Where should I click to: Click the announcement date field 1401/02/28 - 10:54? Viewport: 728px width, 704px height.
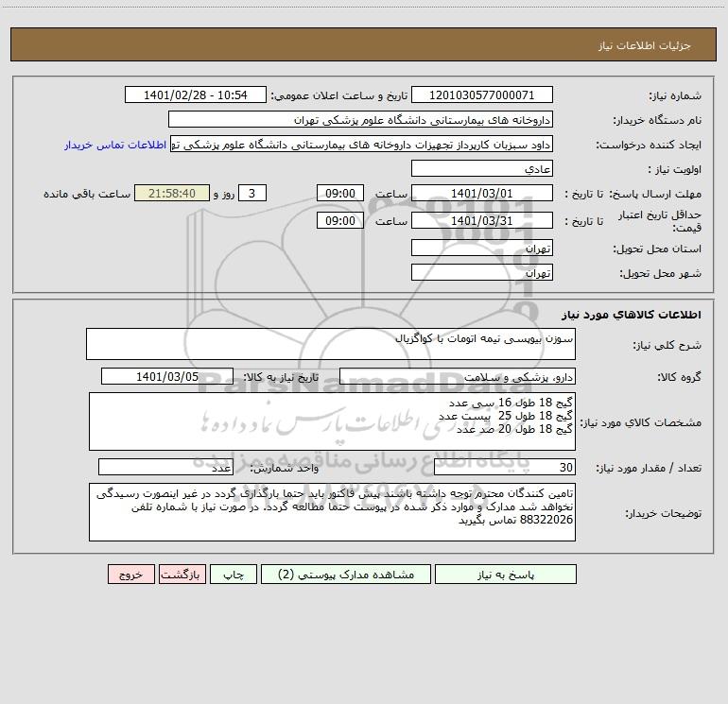tap(196, 94)
